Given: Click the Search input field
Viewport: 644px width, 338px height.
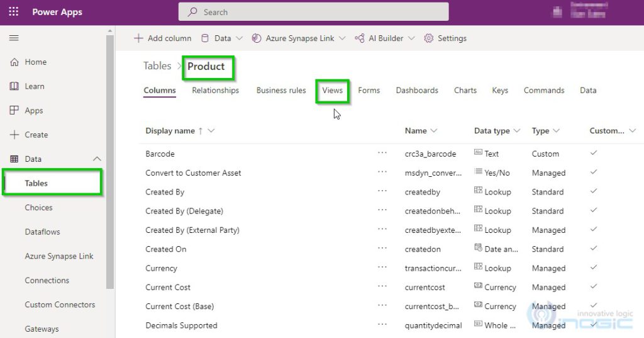Looking at the screenshot, I should 313,12.
